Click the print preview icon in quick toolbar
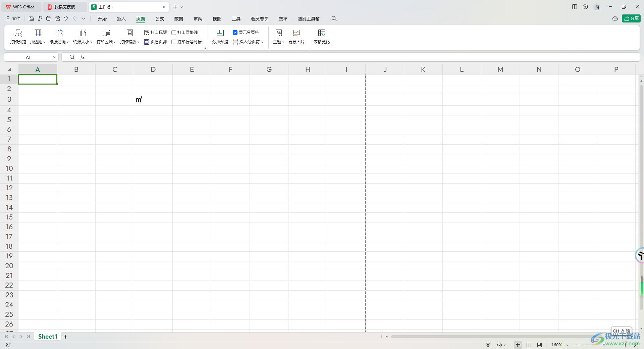Viewport: 644px width, 349px height. (x=57, y=19)
